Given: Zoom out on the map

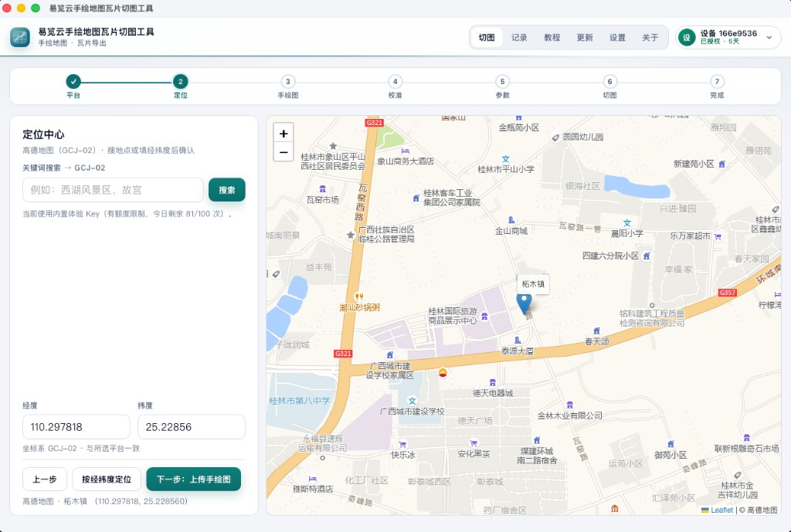Looking at the screenshot, I should 283,152.
